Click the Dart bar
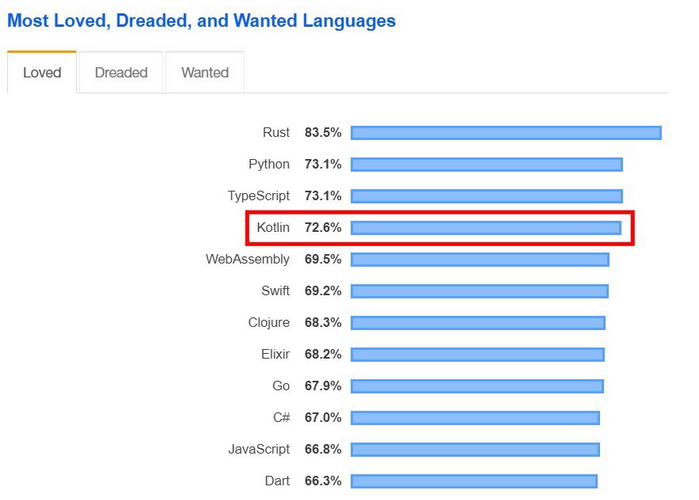The height and width of the screenshot is (500, 699). 474,481
